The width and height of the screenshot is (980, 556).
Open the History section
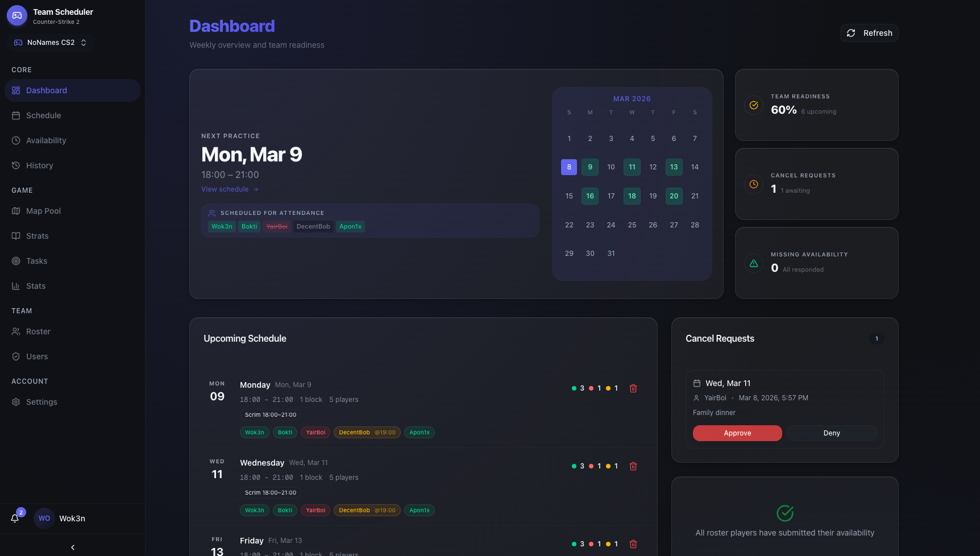coord(40,165)
